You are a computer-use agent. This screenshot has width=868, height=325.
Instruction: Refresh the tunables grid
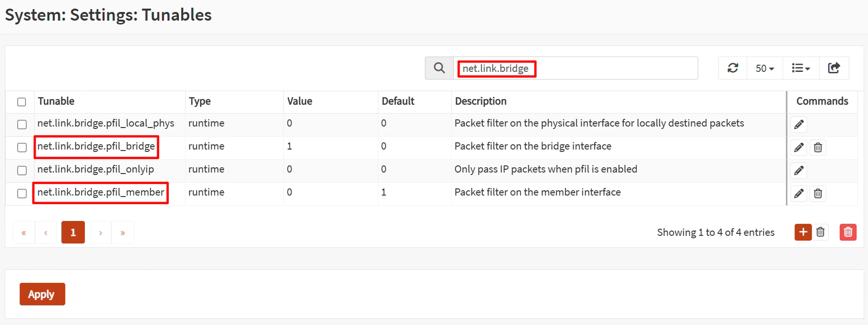733,68
